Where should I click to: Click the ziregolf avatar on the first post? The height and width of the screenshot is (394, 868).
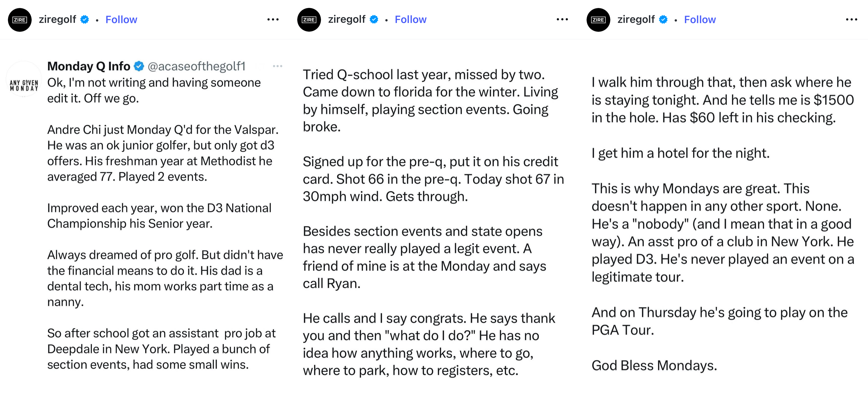[20, 20]
